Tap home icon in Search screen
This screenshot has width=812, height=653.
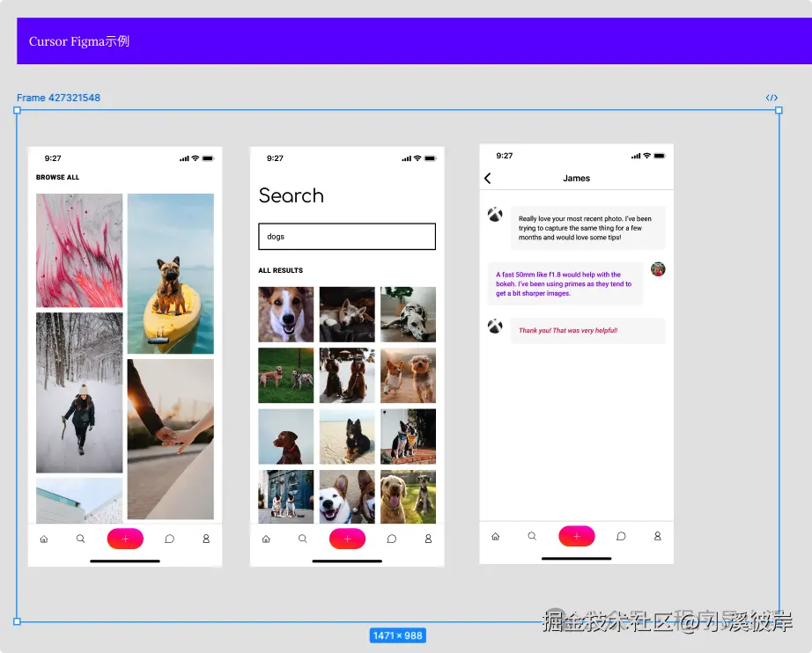pos(266,539)
